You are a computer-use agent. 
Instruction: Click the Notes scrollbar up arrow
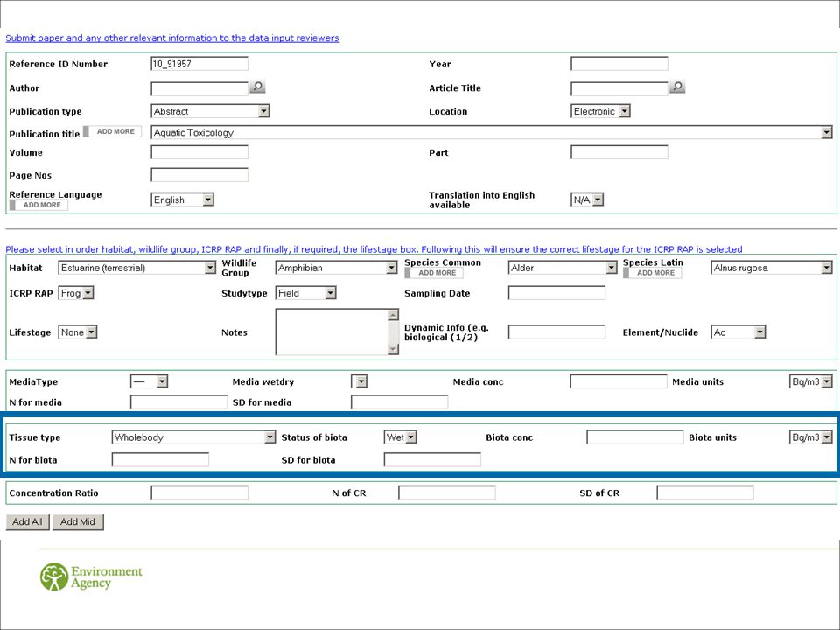click(x=393, y=315)
